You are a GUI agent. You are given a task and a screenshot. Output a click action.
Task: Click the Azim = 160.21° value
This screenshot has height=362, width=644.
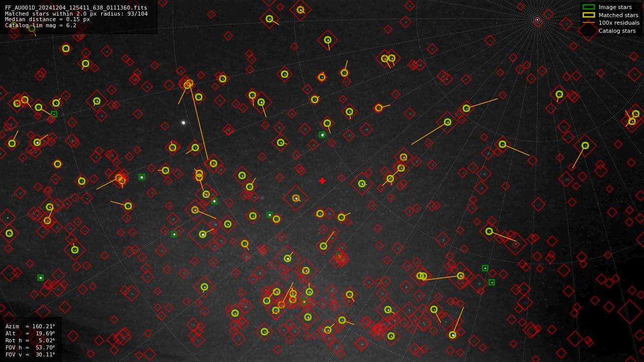point(30,326)
